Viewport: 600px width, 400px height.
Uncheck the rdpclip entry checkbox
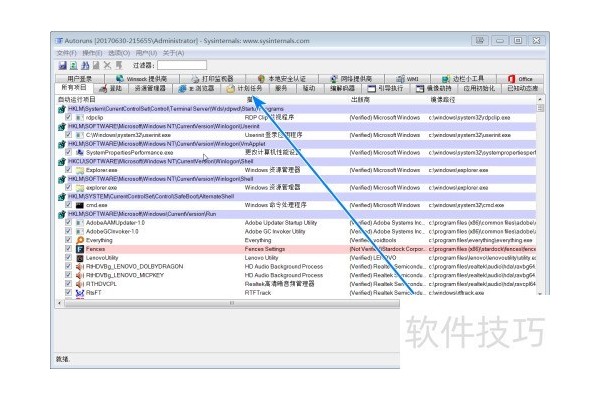coord(68,117)
